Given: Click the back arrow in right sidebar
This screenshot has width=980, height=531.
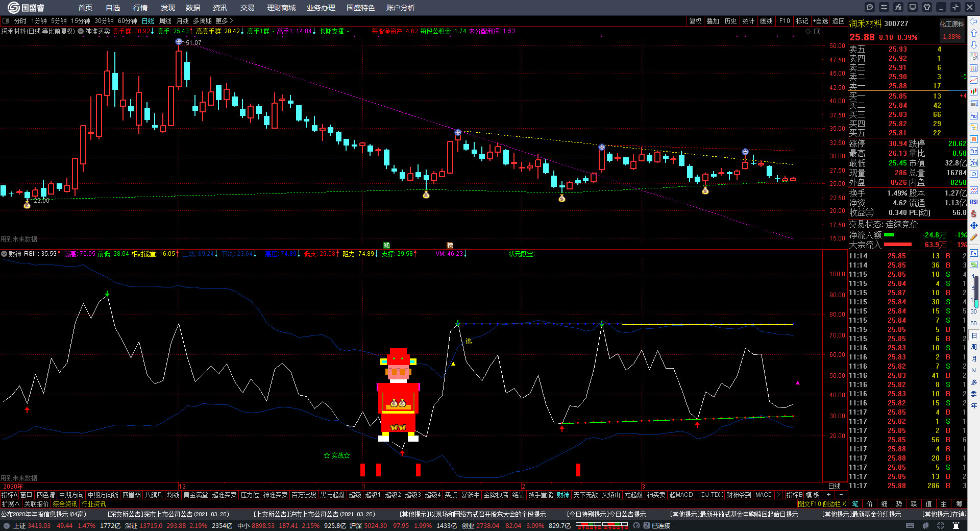Looking at the screenshot, I should (974, 21).
